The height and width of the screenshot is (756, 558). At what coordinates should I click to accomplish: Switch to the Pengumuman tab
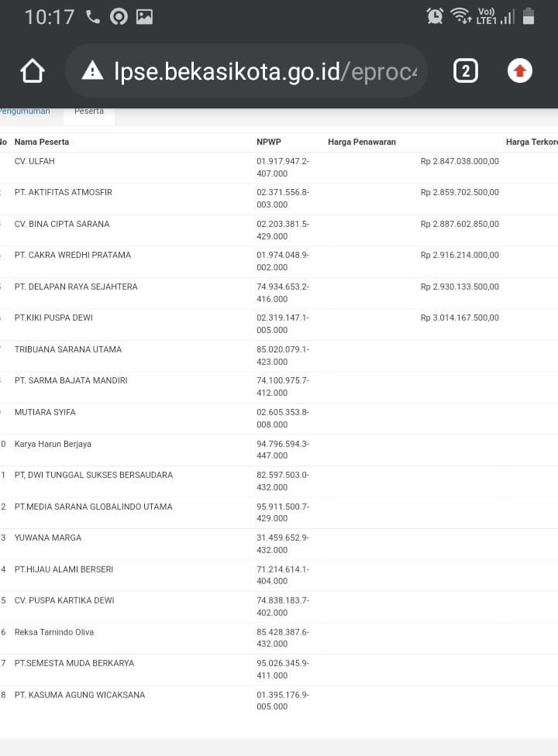point(25,112)
